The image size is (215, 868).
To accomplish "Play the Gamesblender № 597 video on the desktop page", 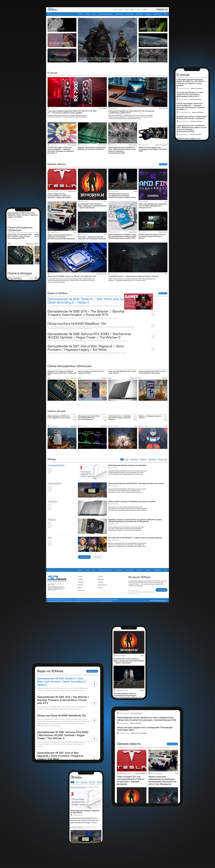I will pyautogui.click(x=153, y=349).
